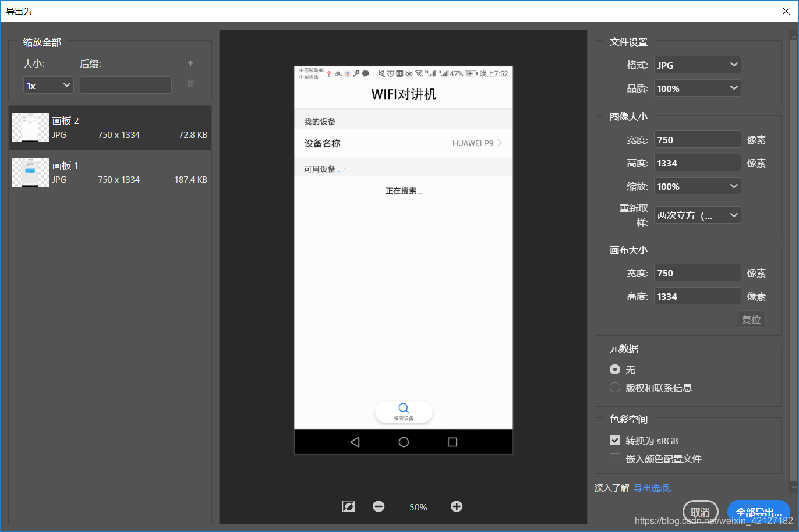Viewport: 799px width, 532px height.
Task: Click the 缩放全部 section heading
Action: click(x=42, y=42)
